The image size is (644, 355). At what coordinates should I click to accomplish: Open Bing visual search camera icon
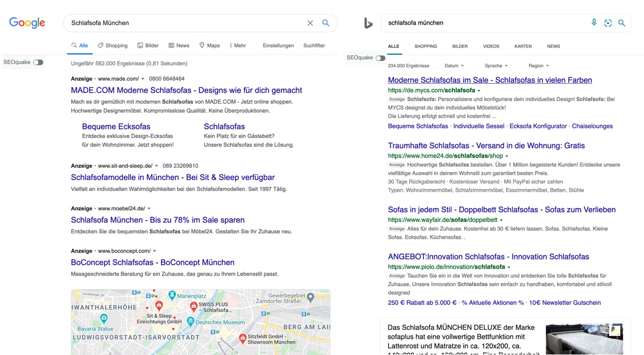pos(608,23)
